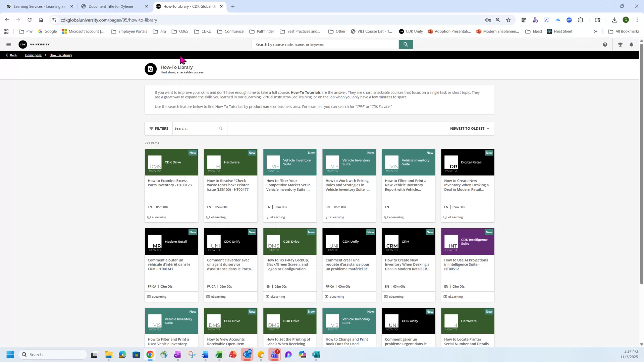Toggle the zoom search icon in the address bar

coord(498,20)
